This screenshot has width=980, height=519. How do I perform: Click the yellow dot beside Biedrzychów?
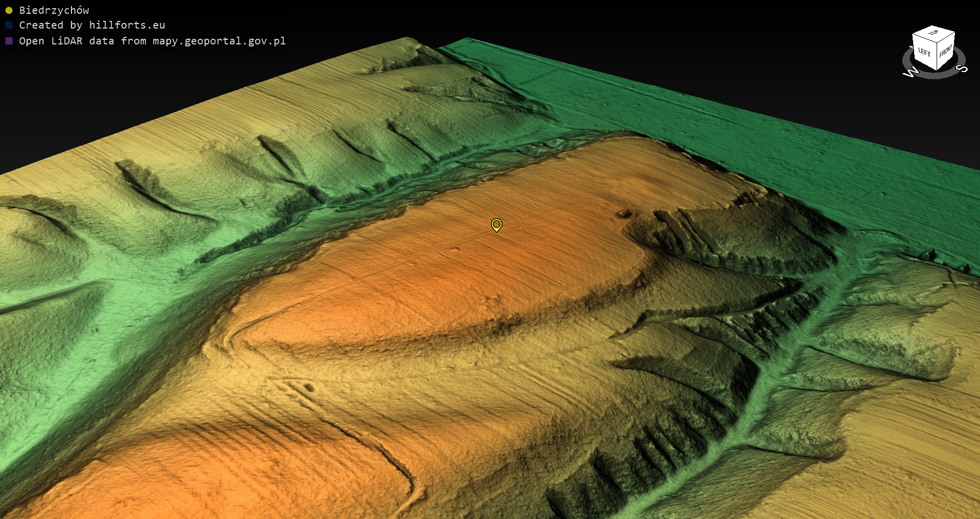pyautogui.click(x=9, y=10)
